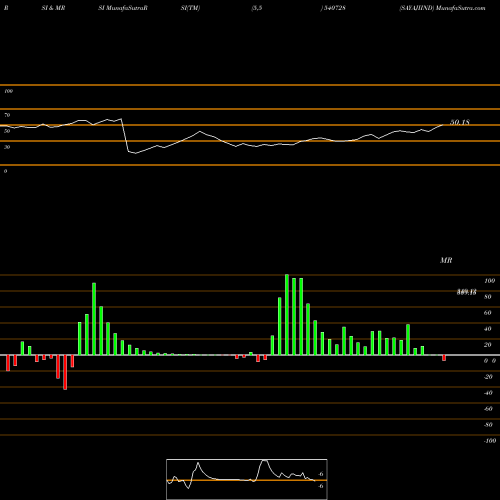
Task: Click the MR axis label -20
Action: click(x=488, y=377)
